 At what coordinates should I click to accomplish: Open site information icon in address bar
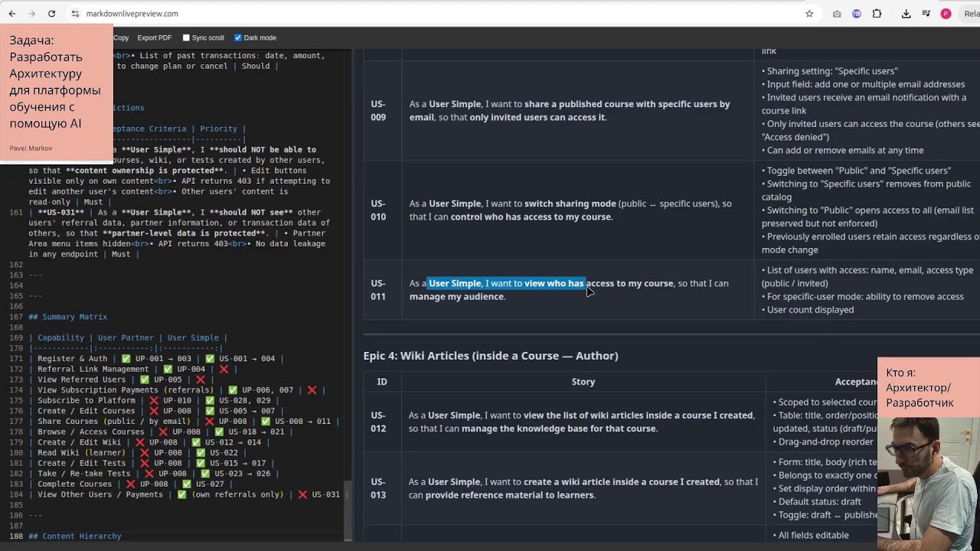pyautogui.click(x=75, y=14)
